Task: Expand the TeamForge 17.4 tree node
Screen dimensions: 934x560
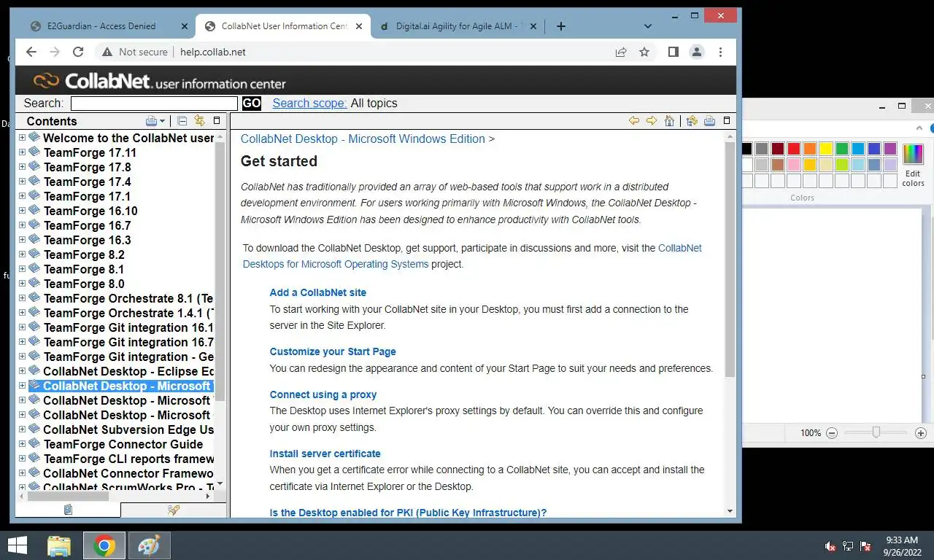Action: [22, 181]
